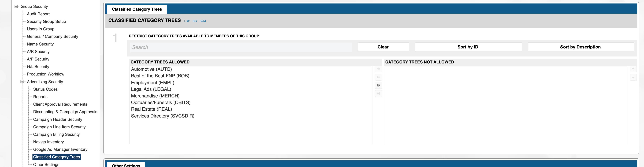Sort category trees by ID
This screenshot has width=644, height=167.
pos(468,47)
